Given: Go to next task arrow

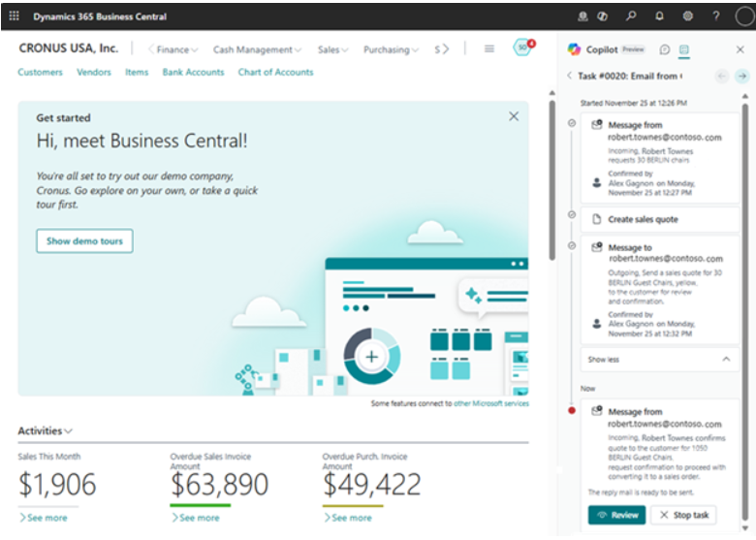Looking at the screenshot, I should click(x=742, y=76).
